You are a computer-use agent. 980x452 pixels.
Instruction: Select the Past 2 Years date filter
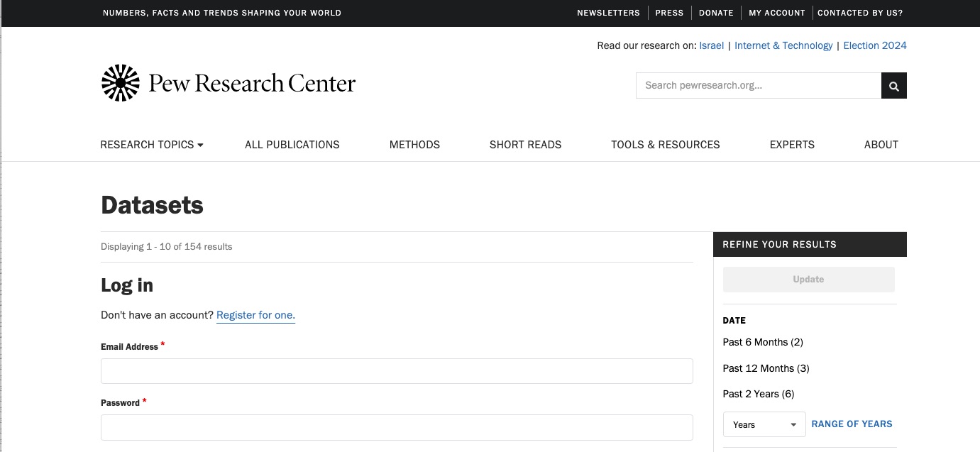[758, 394]
